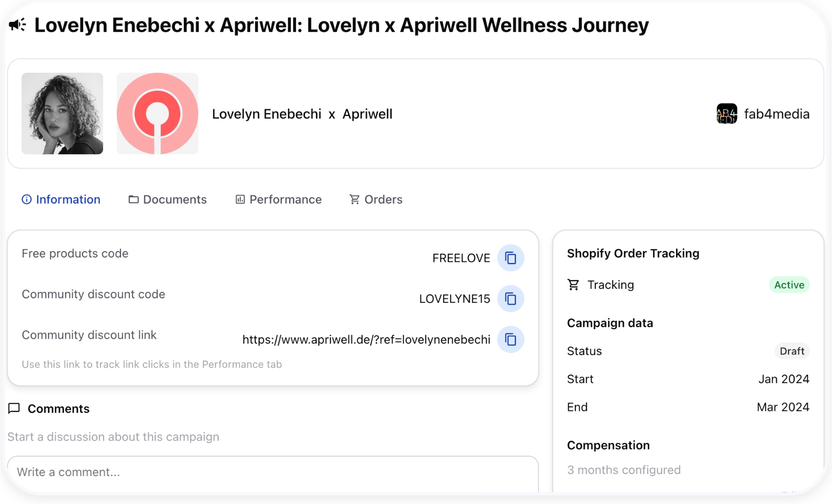This screenshot has width=832, height=504.
Task: Copy the community discount link
Action: (x=511, y=340)
